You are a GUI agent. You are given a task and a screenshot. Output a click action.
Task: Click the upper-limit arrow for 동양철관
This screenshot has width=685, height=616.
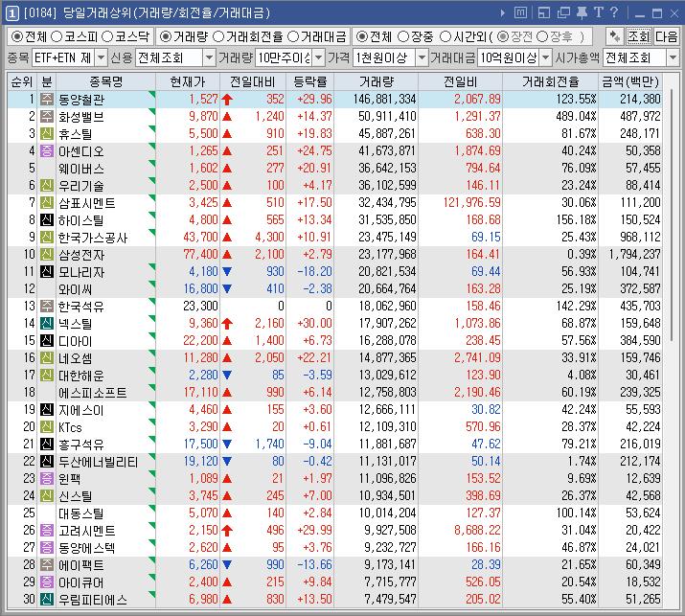tap(227, 100)
